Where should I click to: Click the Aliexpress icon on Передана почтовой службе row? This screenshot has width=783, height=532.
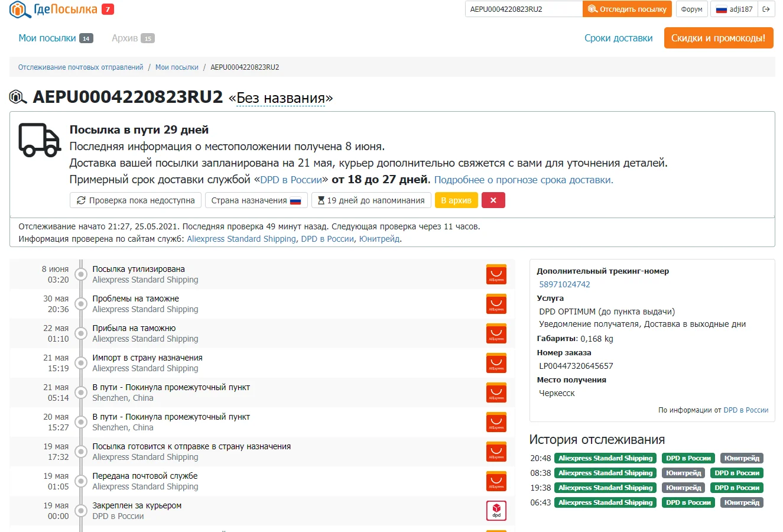pos(496,481)
